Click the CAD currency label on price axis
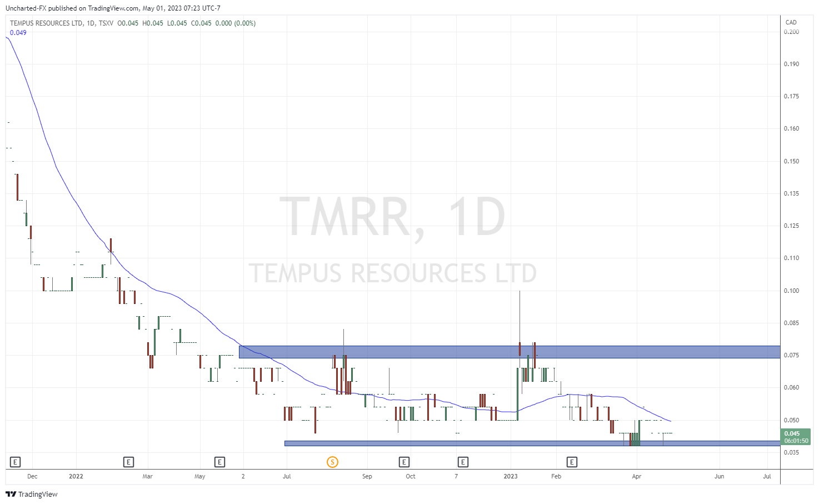The height and width of the screenshot is (504, 819). pos(791,23)
